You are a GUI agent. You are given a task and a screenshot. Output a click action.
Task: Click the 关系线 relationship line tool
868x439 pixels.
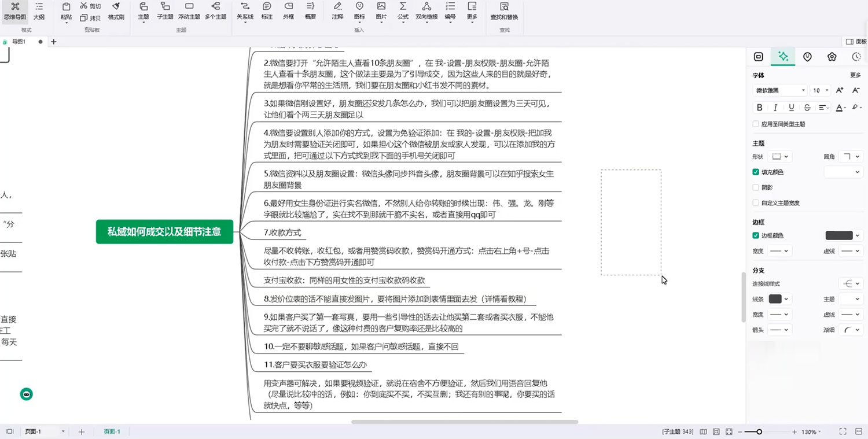tap(244, 13)
